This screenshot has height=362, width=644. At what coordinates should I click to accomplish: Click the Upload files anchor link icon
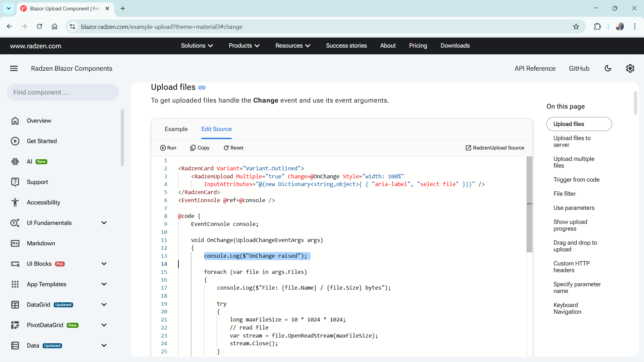(x=202, y=87)
